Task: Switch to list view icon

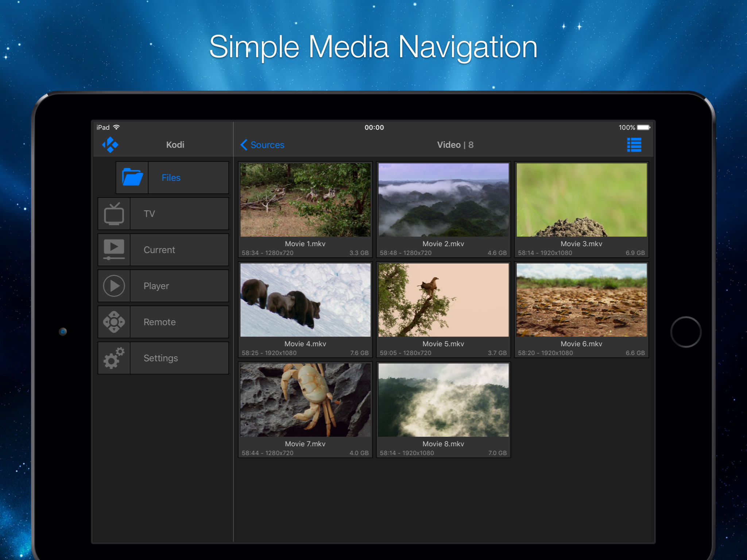Action: [634, 145]
